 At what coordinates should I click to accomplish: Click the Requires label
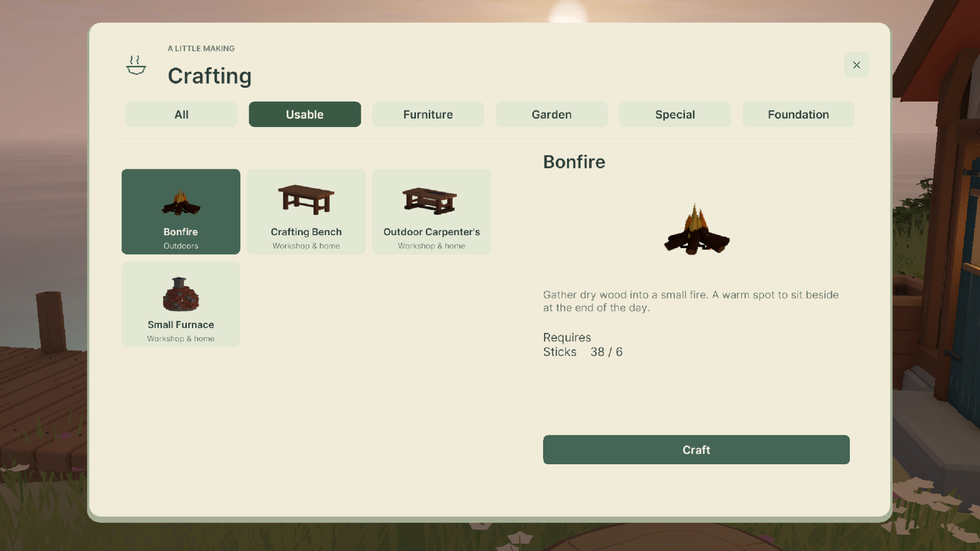567,338
